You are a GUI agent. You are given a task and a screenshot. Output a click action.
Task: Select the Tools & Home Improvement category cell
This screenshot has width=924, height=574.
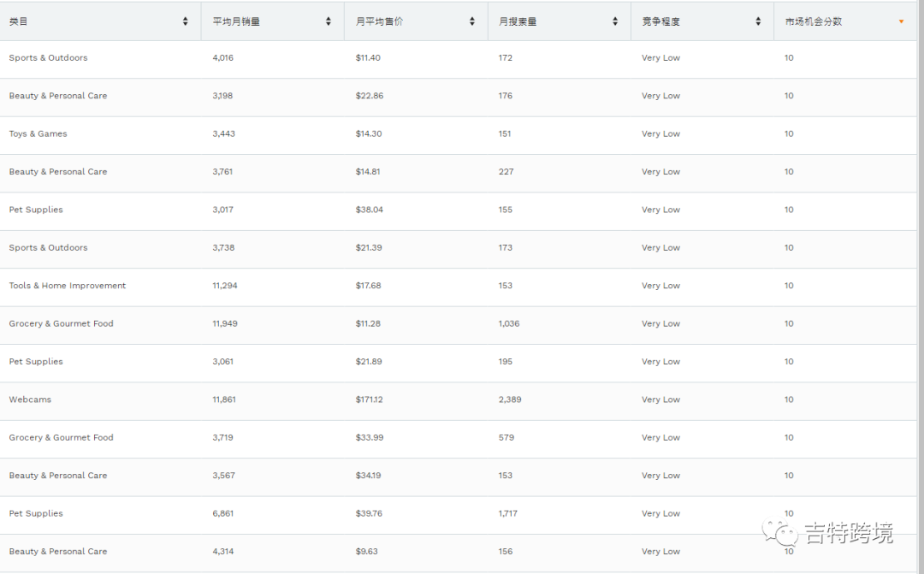pos(68,286)
